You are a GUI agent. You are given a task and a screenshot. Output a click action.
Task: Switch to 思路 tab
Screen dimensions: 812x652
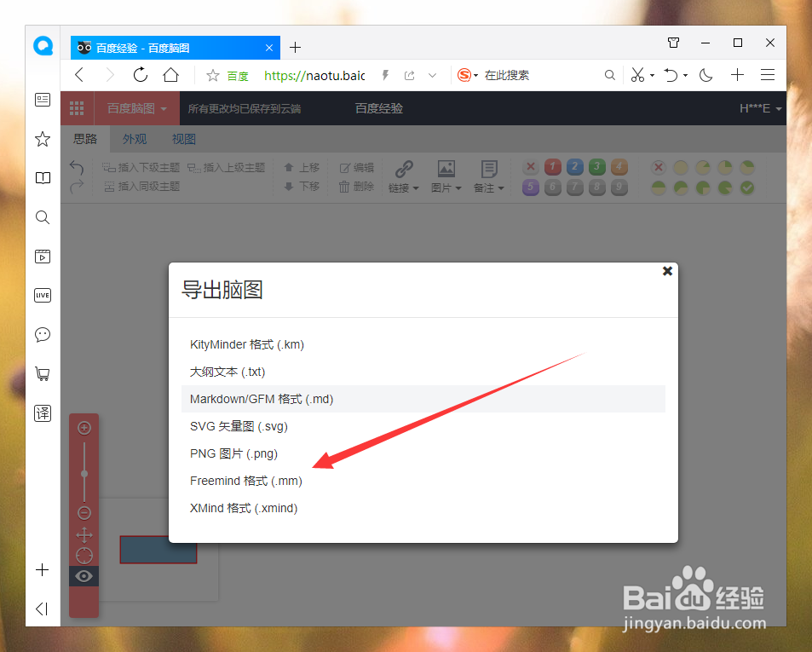85,139
